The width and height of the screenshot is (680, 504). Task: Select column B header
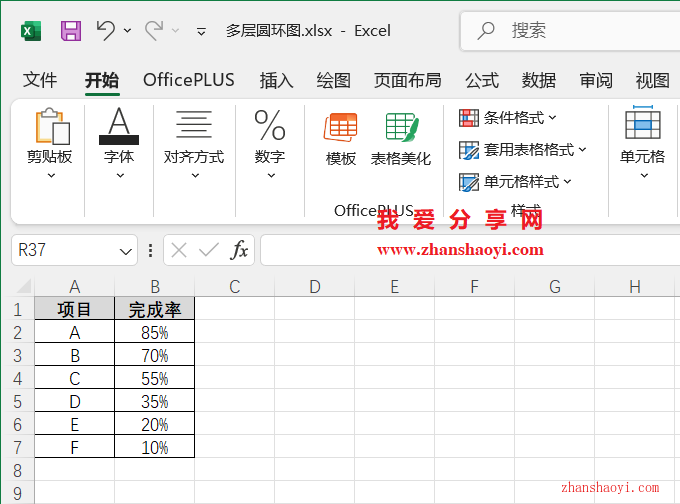point(155,287)
